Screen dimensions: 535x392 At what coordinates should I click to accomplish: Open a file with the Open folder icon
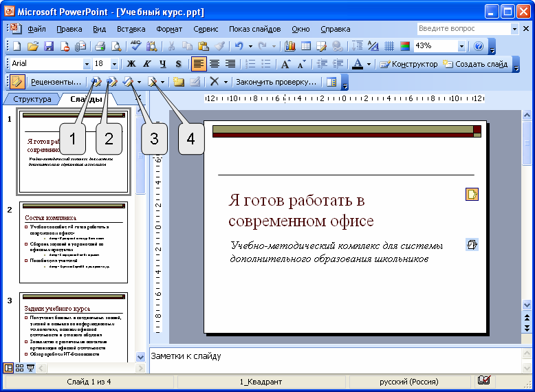point(33,46)
